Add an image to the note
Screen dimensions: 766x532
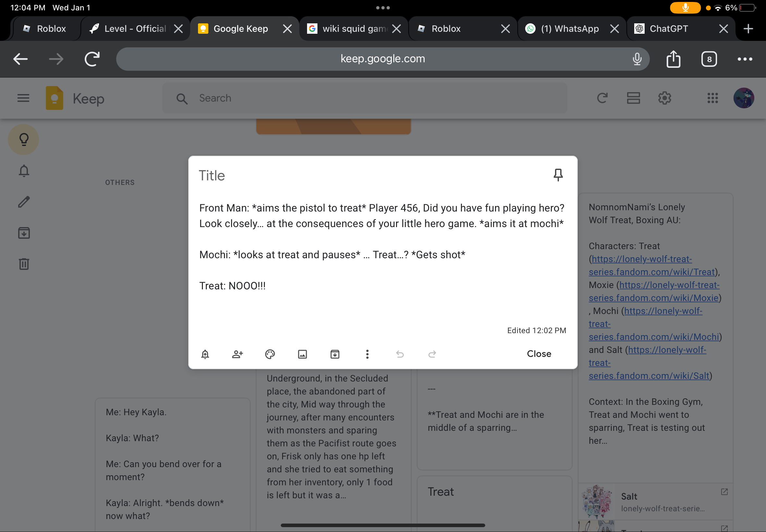coord(303,354)
